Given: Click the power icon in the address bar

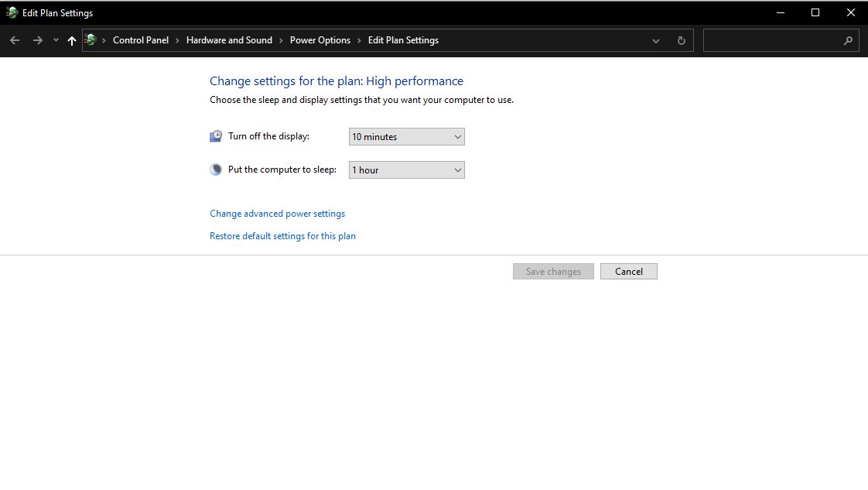Looking at the screenshot, I should [91, 40].
